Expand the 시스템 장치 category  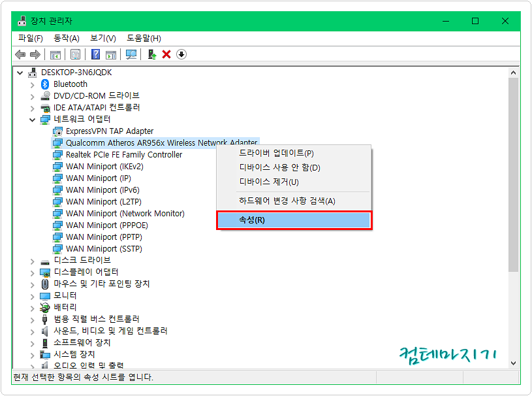click(x=32, y=355)
